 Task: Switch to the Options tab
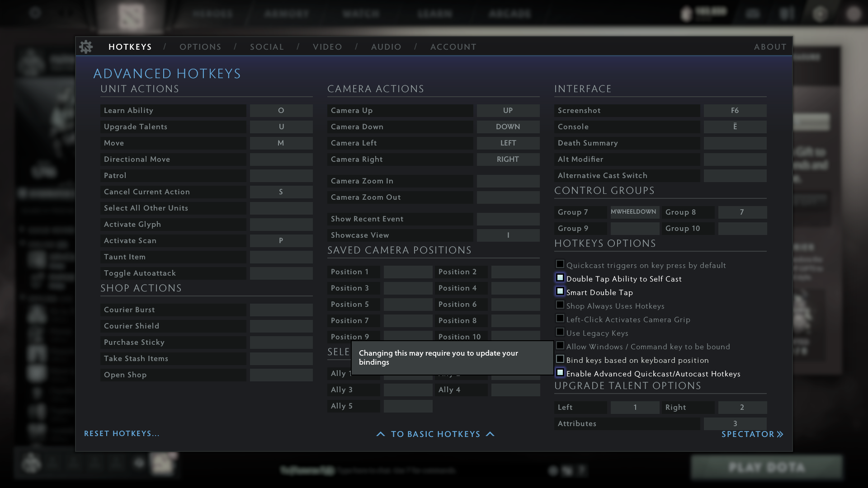click(200, 47)
